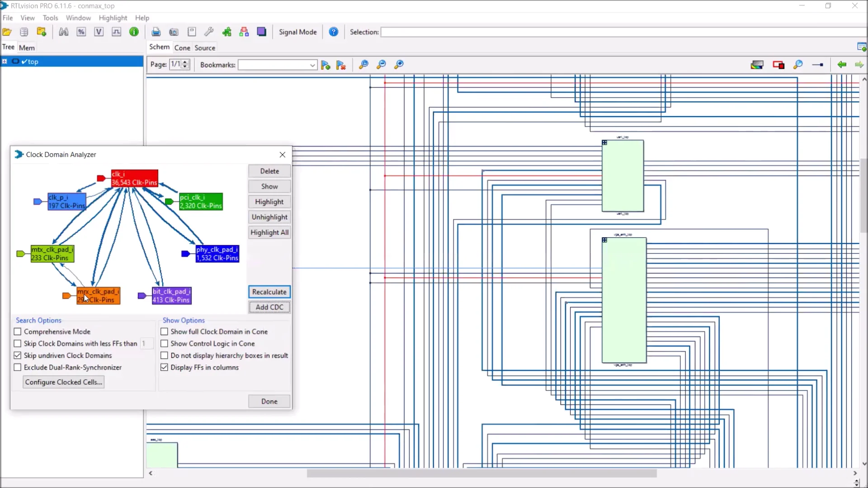Expand the top tree node
The image size is (868, 488).
coord(5,61)
